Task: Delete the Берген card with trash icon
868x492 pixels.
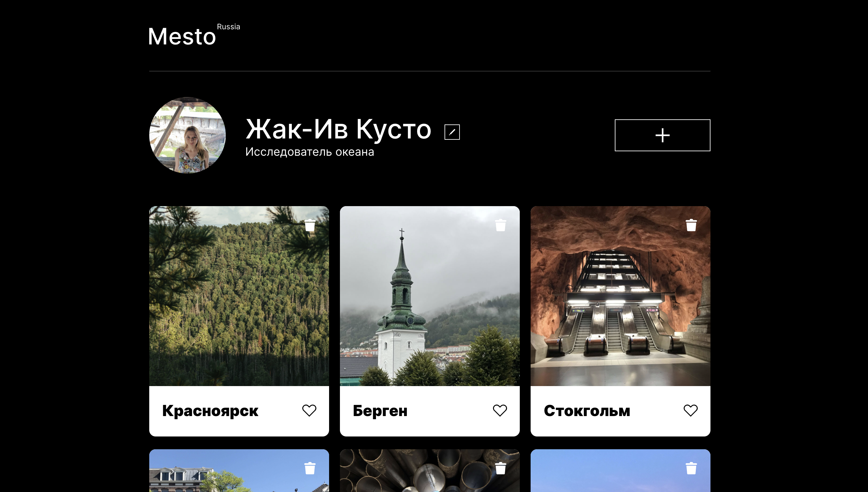Action: pos(501,225)
